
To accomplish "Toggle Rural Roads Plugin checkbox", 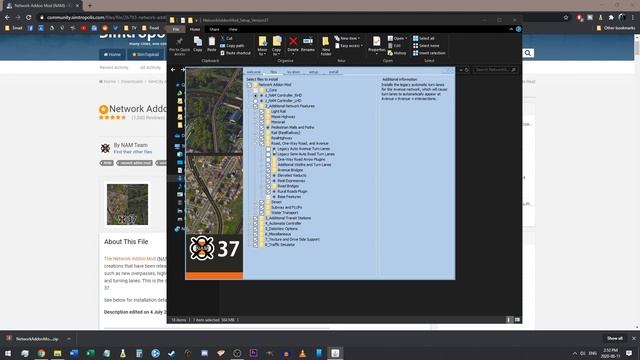I will [268, 191].
